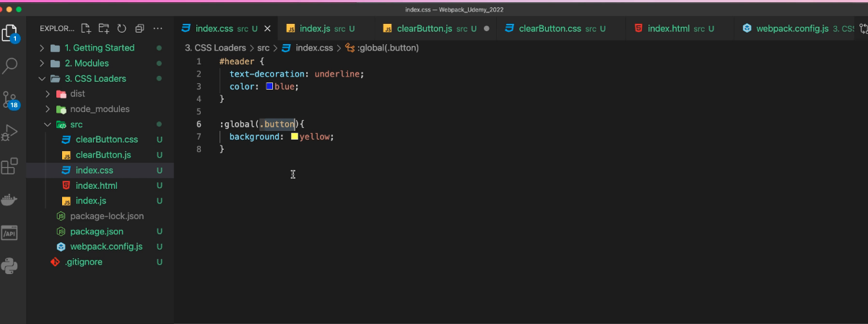Open the Python view in activity bar
The width and height of the screenshot is (868, 324).
point(10,266)
